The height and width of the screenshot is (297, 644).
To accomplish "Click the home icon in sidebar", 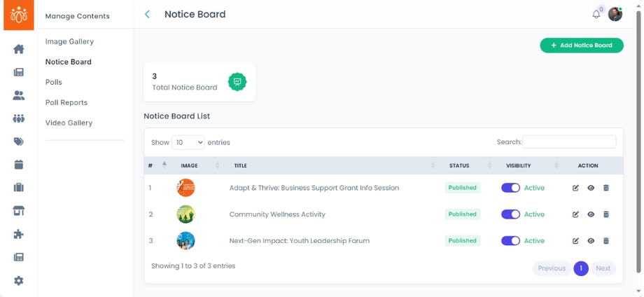I will click(19, 49).
